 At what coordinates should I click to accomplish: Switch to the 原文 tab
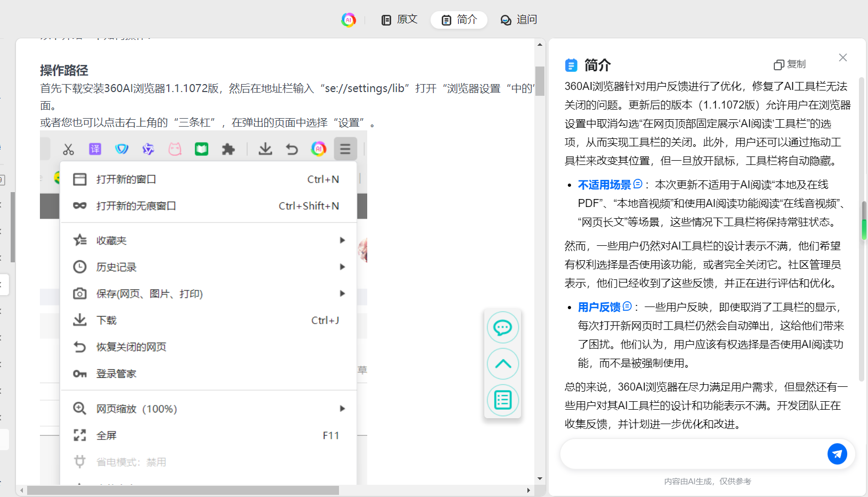[x=399, y=20]
